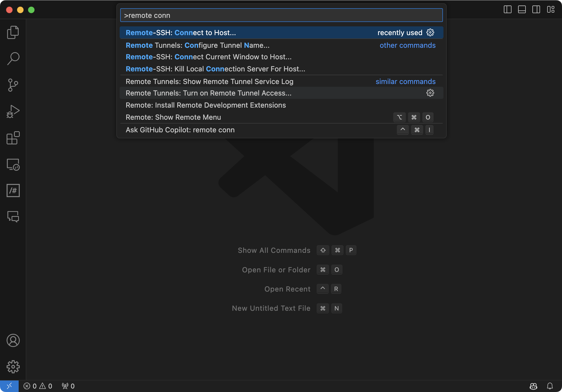Open Manage gear at bottom of activity bar
This screenshot has width=562, height=392.
pyautogui.click(x=13, y=367)
